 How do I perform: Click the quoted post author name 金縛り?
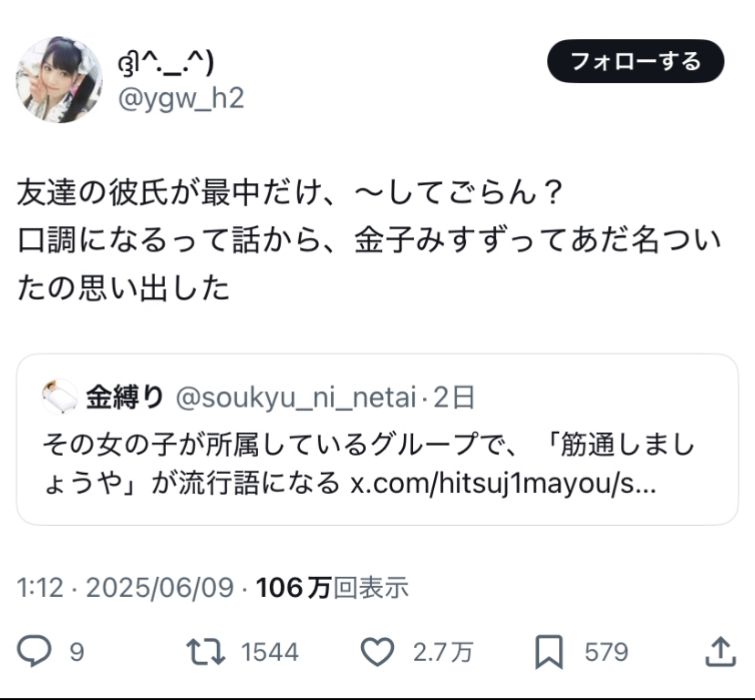point(125,397)
